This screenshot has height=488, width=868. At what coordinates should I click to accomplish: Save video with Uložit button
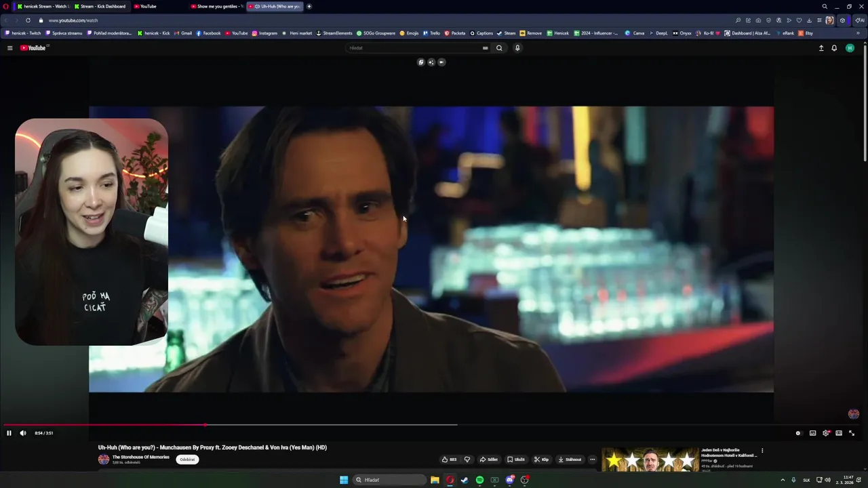coord(515,460)
